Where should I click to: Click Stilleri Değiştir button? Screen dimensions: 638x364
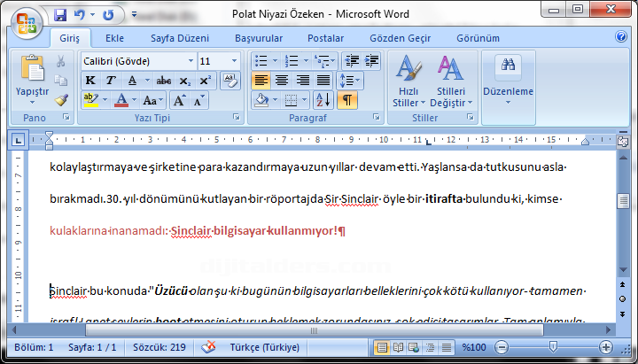click(x=451, y=81)
